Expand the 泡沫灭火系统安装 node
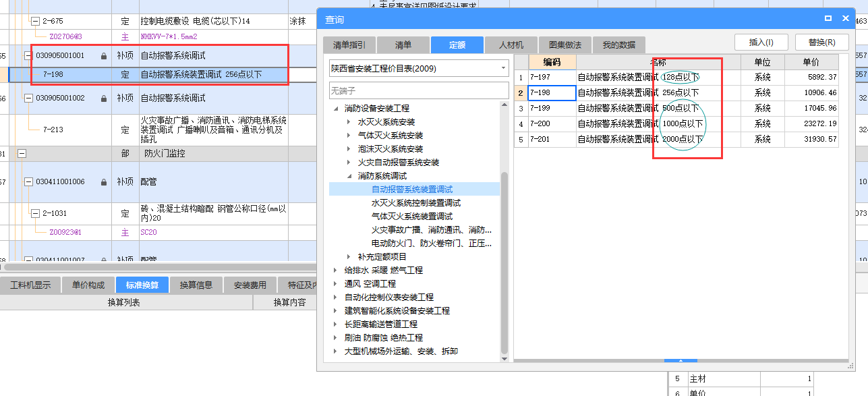Viewport: 868px width, 396px height. (x=349, y=149)
